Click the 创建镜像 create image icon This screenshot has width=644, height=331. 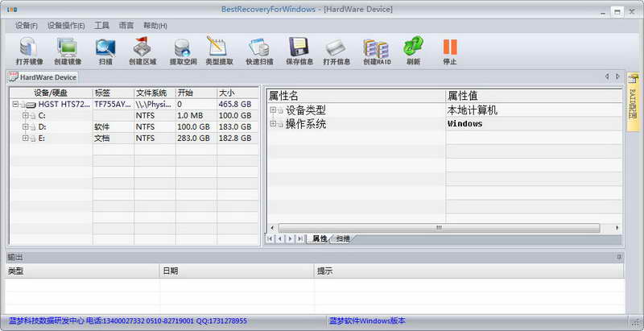coord(68,52)
